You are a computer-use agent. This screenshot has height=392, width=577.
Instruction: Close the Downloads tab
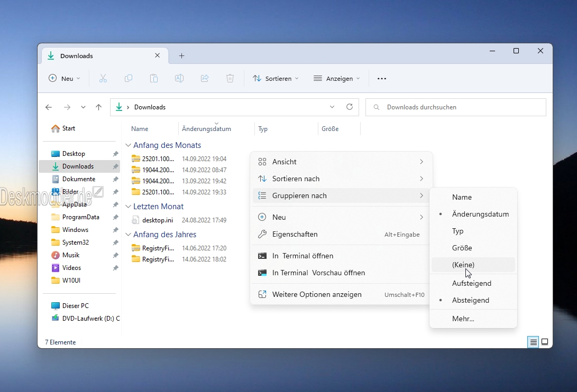[158, 55]
